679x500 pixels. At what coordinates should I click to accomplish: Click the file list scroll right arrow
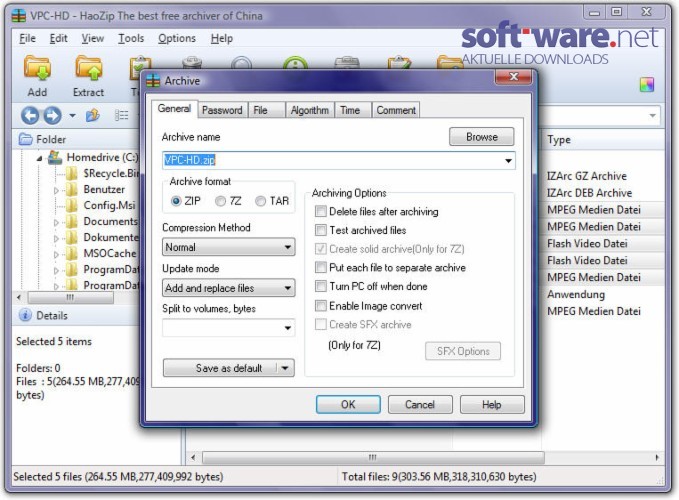coord(657,457)
